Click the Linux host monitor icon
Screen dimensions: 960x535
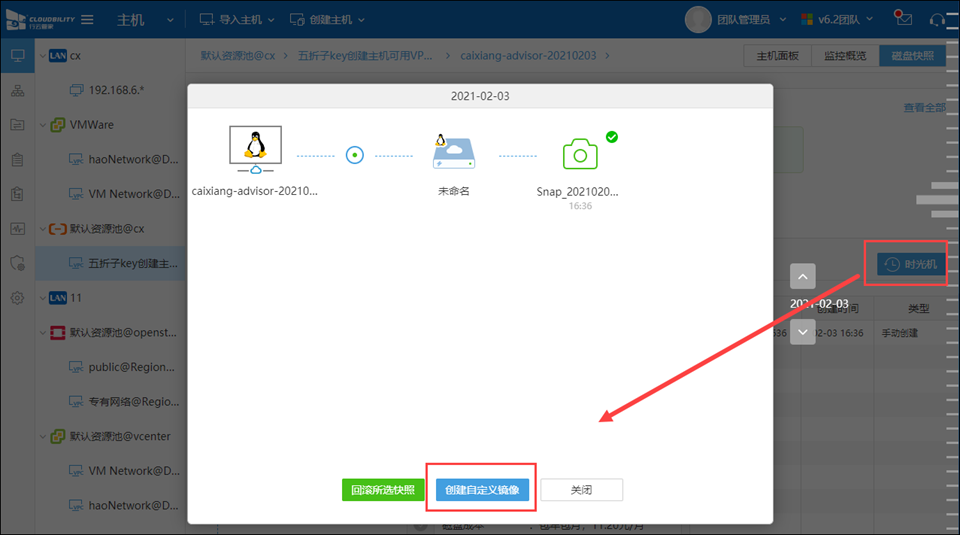pyautogui.click(x=255, y=149)
